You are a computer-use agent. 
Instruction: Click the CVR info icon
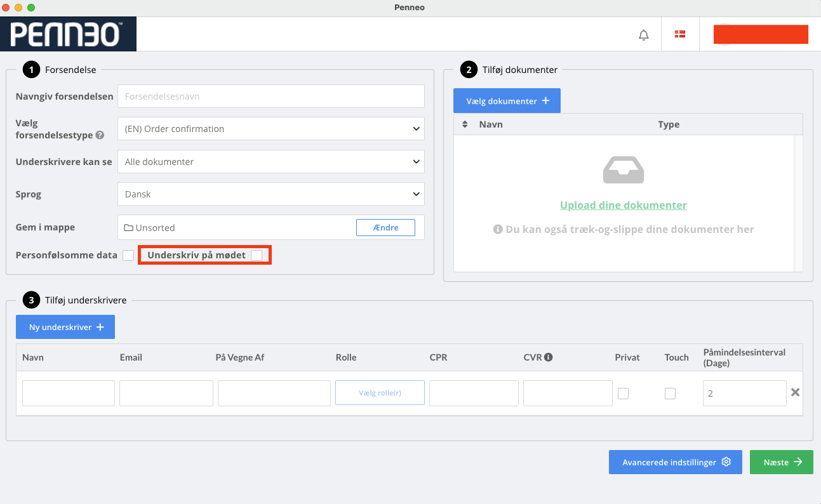(x=549, y=357)
